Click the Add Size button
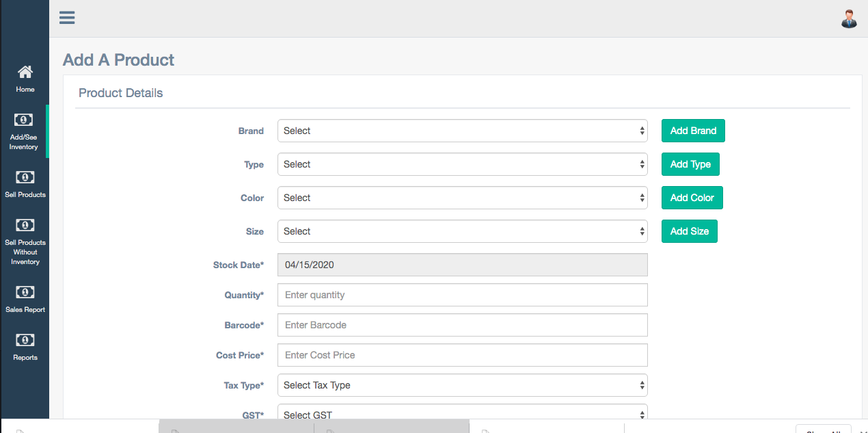The image size is (868, 433). point(689,231)
